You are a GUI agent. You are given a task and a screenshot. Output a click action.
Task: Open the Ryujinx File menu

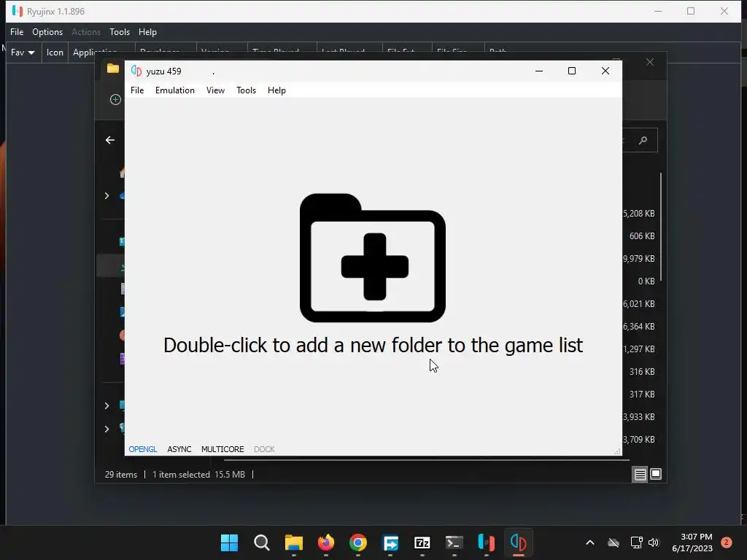(17, 32)
